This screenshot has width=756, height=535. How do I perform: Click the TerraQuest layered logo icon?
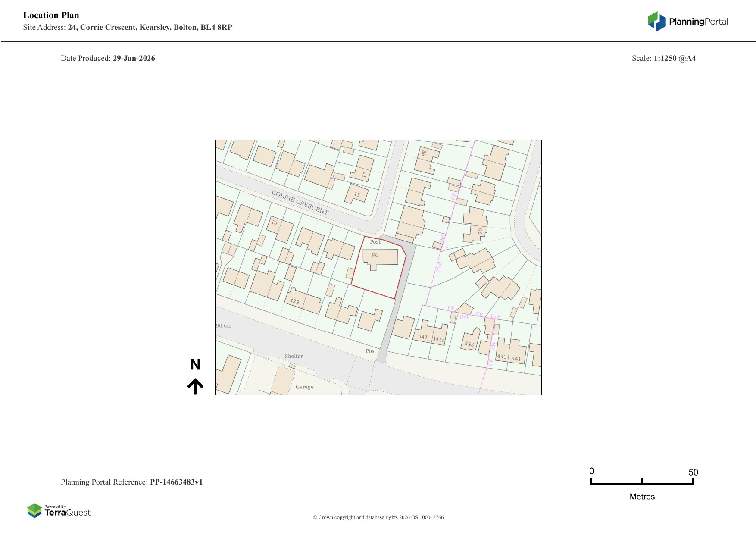(34, 510)
